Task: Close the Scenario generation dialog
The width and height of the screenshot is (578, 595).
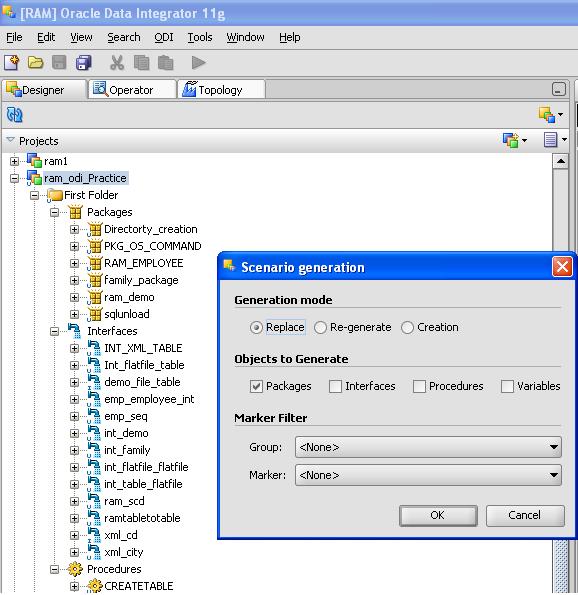Action: click(562, 267)
